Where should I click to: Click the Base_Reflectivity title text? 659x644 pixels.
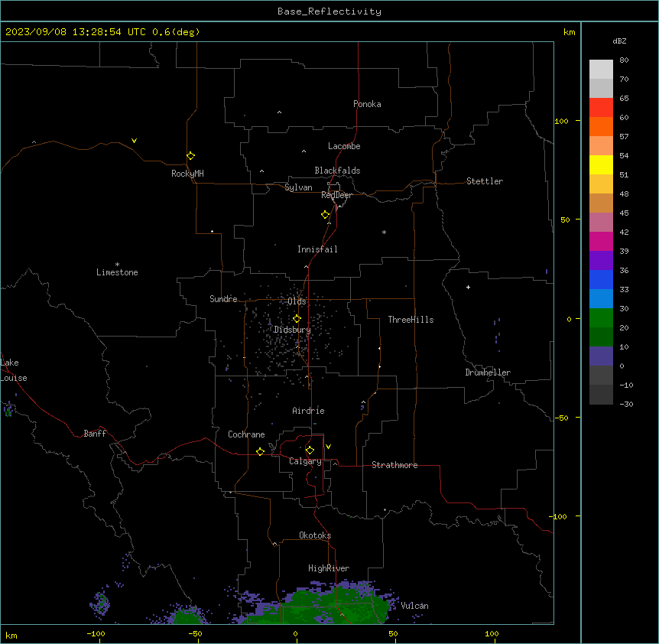pos(329,11)
